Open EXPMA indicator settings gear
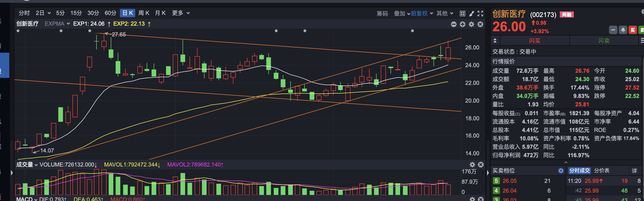The image size is (644, 201). coord(471,24)
